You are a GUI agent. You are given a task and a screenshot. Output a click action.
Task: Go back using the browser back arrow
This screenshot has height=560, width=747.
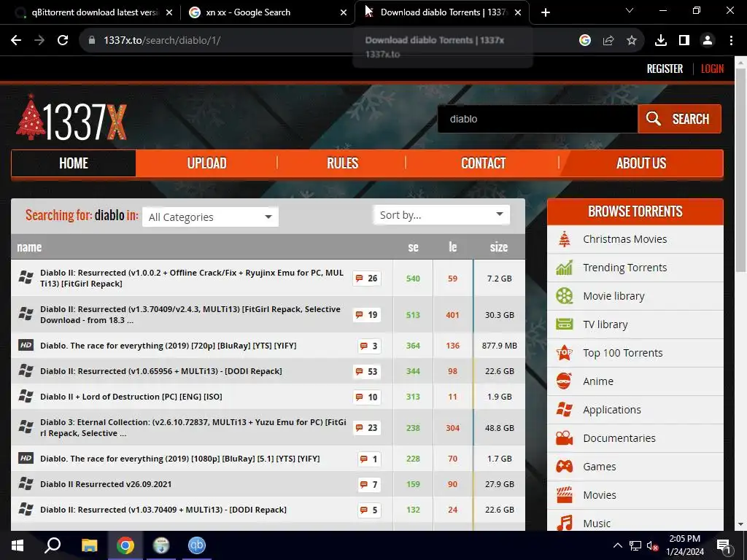(x=16, y=41)
